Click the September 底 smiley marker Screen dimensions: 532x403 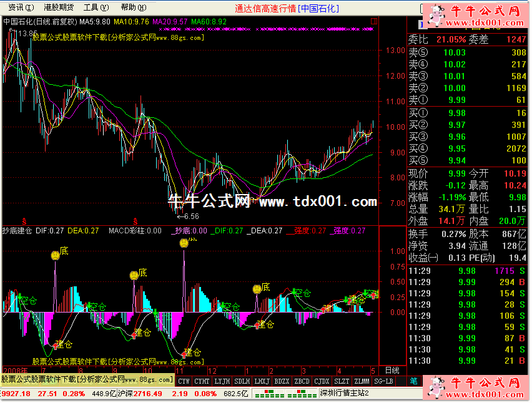point(134,275)
